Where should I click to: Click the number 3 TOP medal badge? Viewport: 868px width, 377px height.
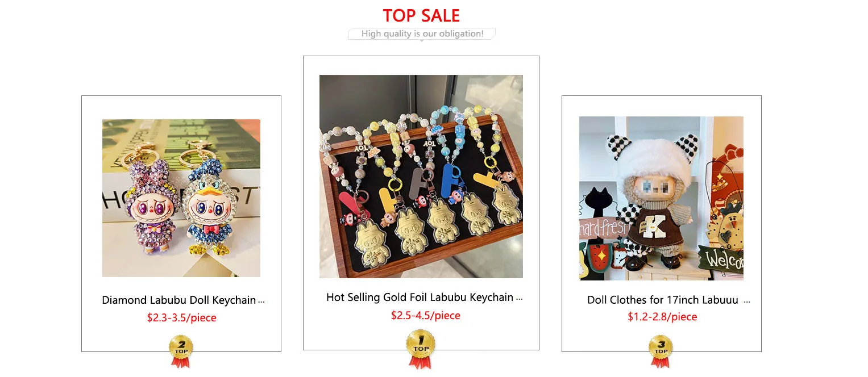click(x=661, y=351)
